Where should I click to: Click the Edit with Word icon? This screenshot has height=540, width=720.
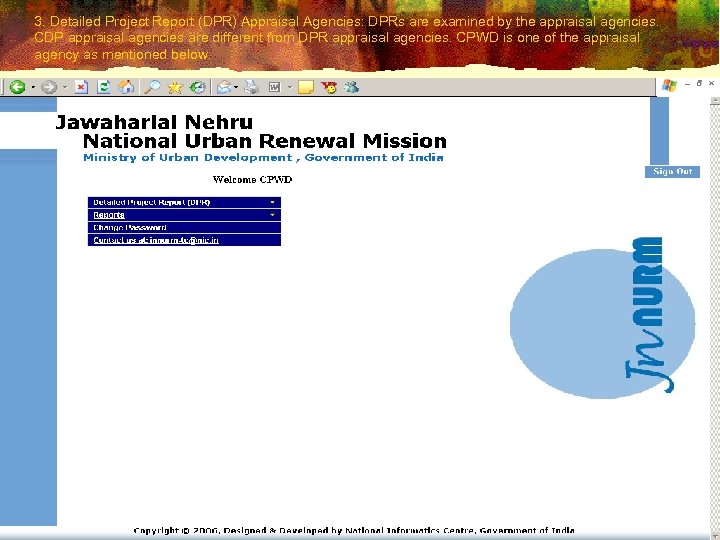[x=275, y=87]
